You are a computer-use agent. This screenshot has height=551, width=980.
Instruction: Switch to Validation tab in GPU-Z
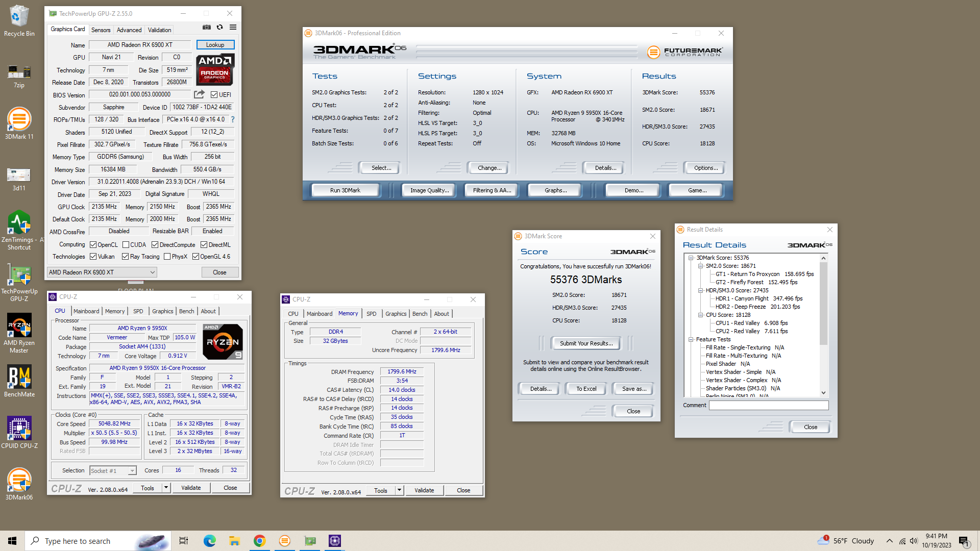(160, 30)
